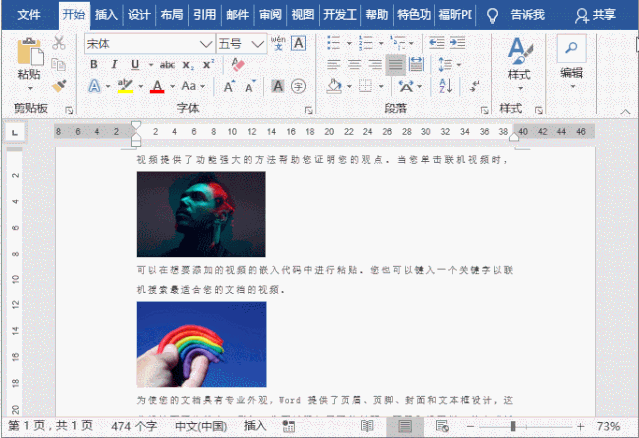The width and height of the screenshot is (639, 438).
Task: Open the bullet list dropdown arrow
Action: [349, 43]
